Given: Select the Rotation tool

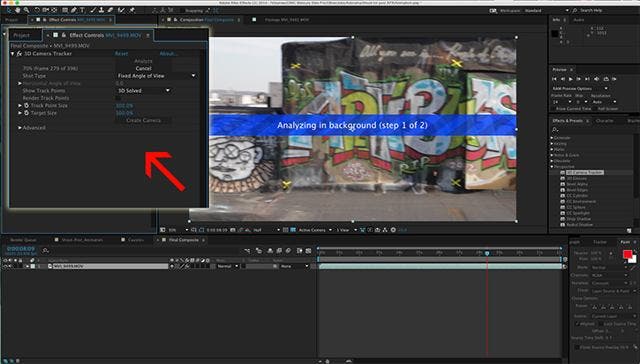Looking at the screenshot, I should click(x=37, y=10).
